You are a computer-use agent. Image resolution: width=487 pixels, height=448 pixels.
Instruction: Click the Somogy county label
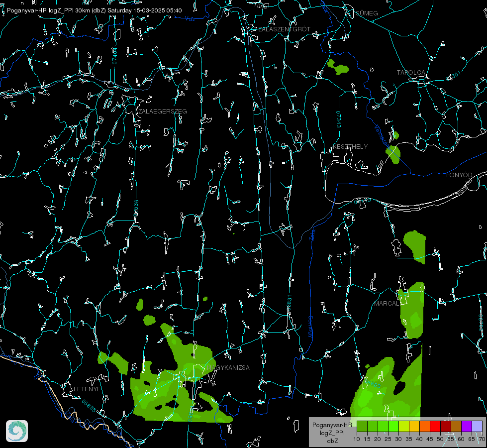pyautogui.click(x=310, y=327)
